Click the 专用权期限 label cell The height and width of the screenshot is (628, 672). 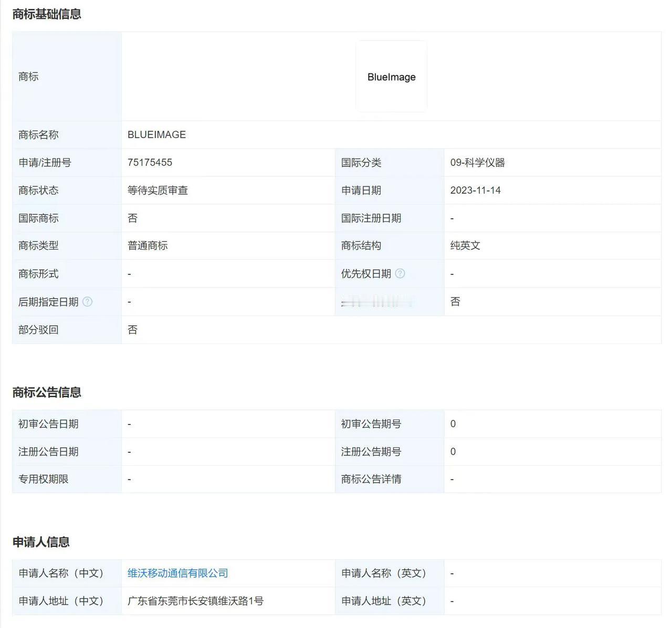tap(67, 479)
